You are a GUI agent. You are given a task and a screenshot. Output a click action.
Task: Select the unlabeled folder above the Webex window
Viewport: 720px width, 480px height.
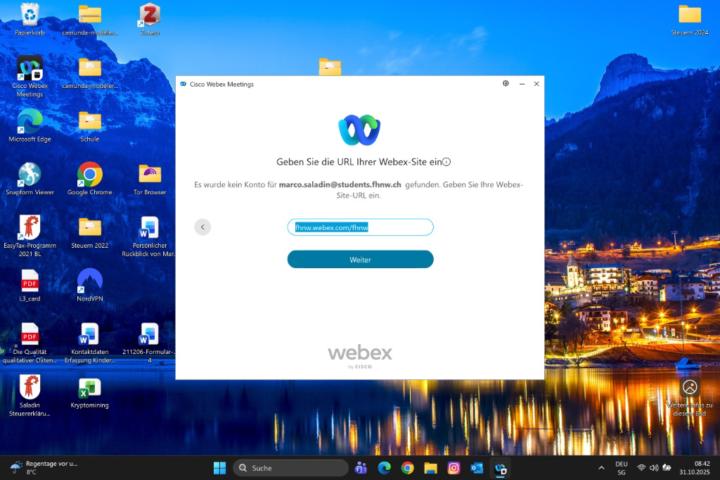coord(330,67)
